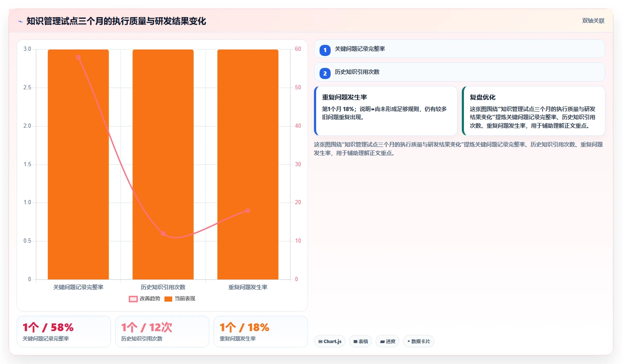This screenshot has width=622, height=364.
Task: Click the Chart.js tag
Action: 330,341
